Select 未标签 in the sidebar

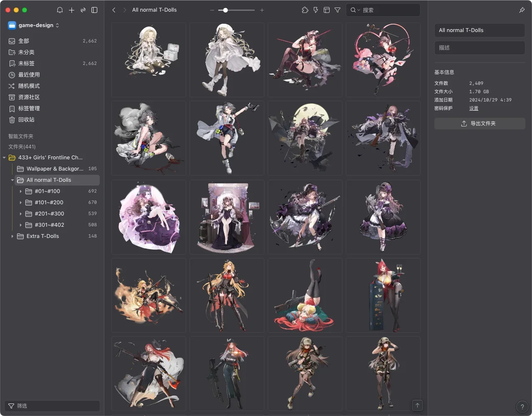click(52, 63)
